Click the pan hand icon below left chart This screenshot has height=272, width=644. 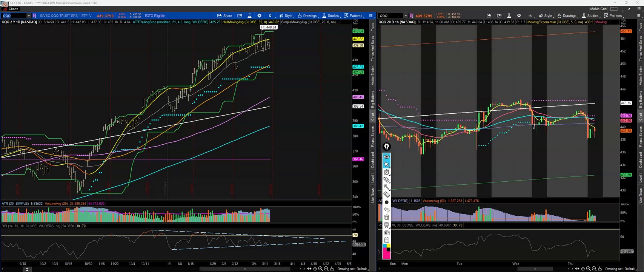click(x=332, y=269)
